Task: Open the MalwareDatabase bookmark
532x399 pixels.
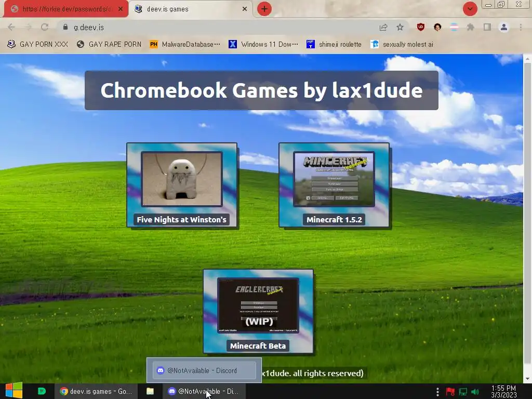Action: (185, 45)
